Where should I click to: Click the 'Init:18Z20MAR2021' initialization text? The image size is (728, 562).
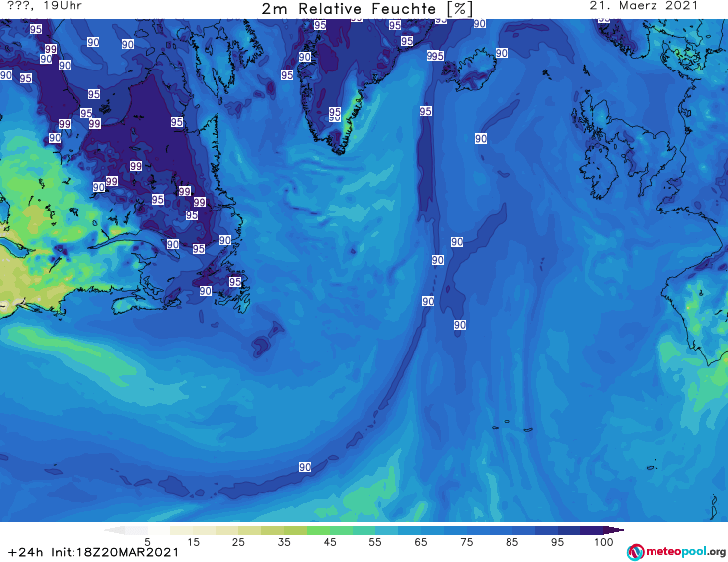point(114,552)
